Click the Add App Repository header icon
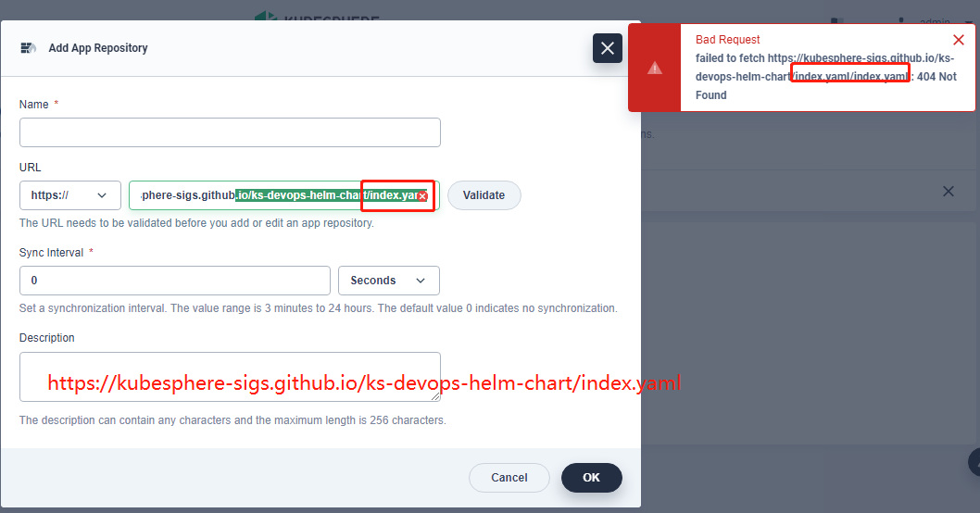The width and height of the screenshot is (980, 513). tap(28, 48)
